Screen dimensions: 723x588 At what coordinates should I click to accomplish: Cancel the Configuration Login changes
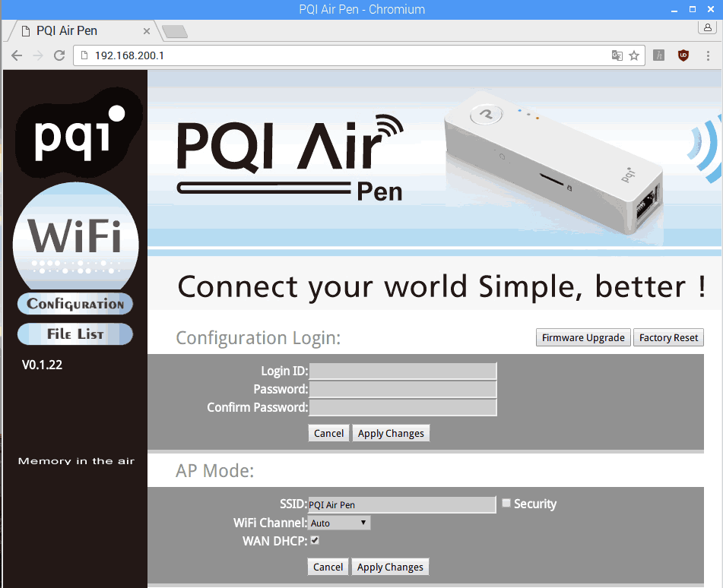coord(328,433)
